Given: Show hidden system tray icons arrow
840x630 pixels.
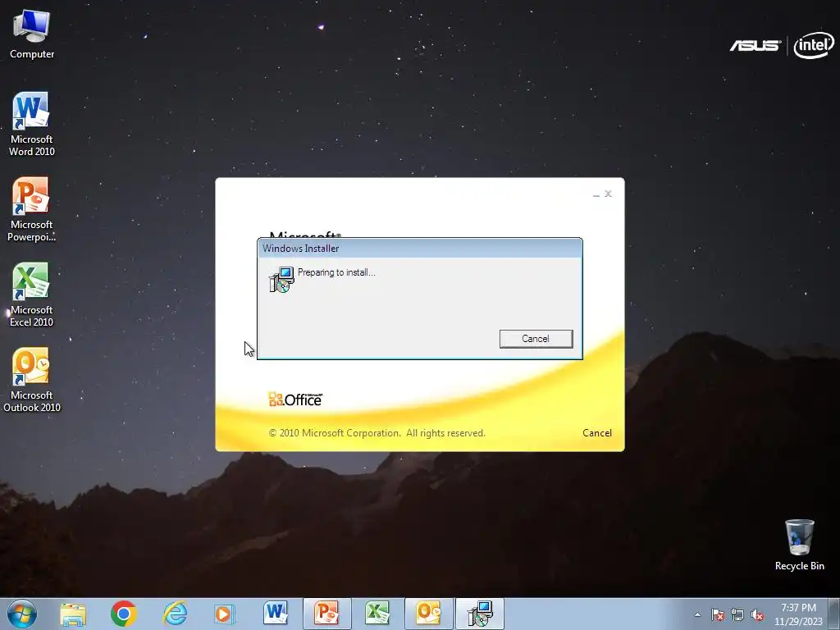Looking at the screenshot, I should [x=697, y=614].
